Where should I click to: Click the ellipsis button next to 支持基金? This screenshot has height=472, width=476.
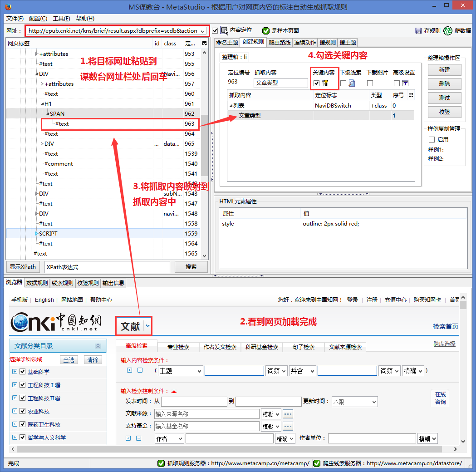[288, 427]
